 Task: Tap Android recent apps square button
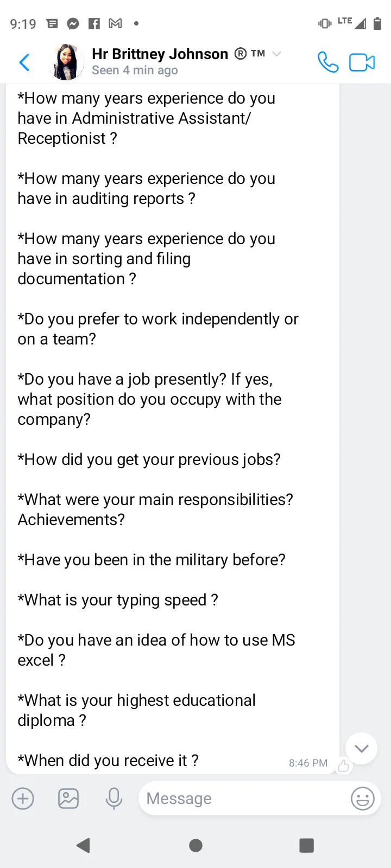coord(307,845)
